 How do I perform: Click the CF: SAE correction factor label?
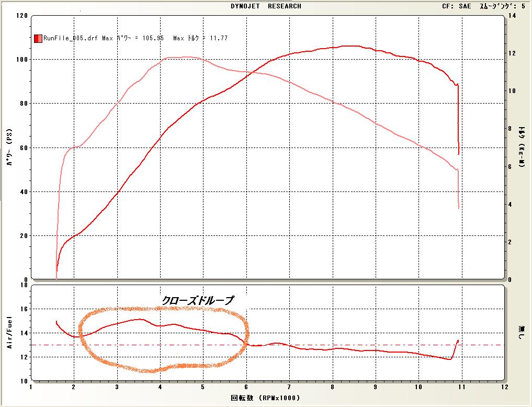click(456, 6)
